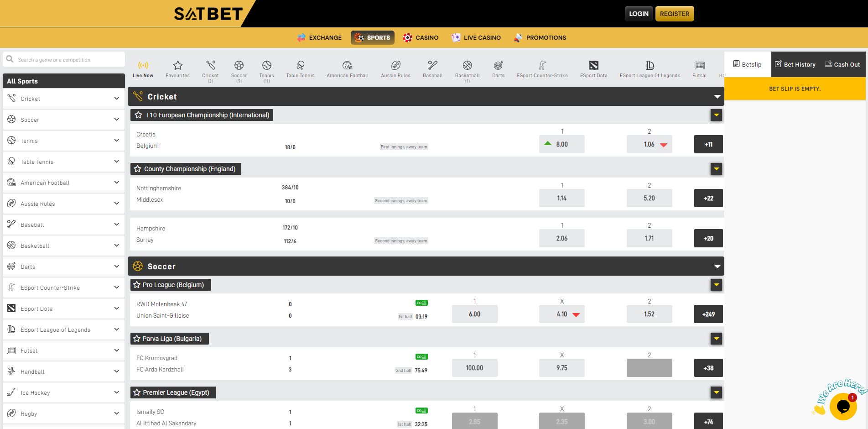Select Soccer icon in top sports bar
The image size is (868, 429).
(x=239, y=65)
